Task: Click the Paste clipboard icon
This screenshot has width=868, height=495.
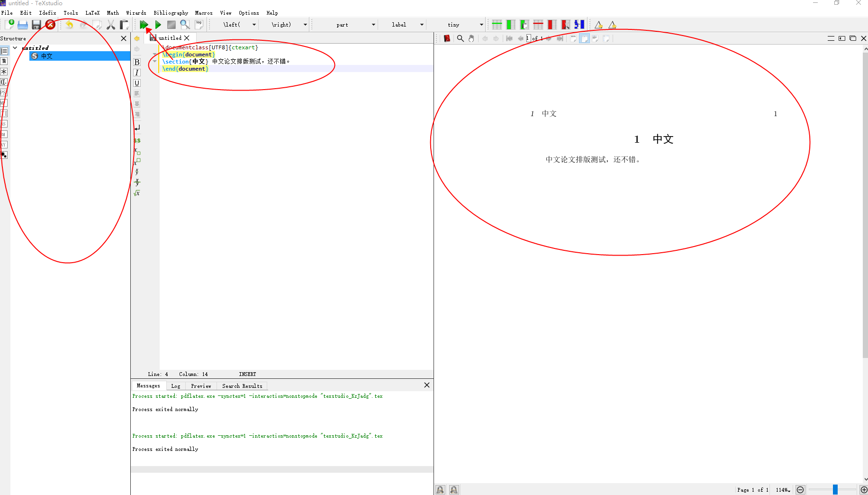Action: [124, 25]
